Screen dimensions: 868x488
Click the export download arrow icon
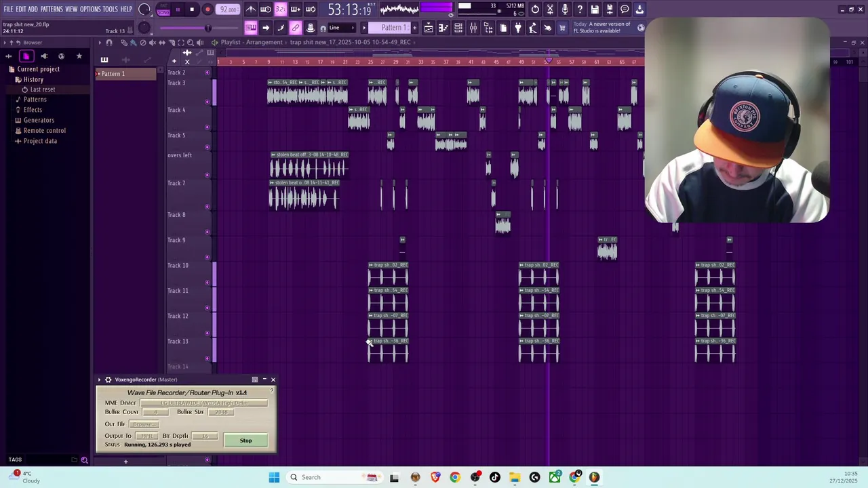click(639, 9)
